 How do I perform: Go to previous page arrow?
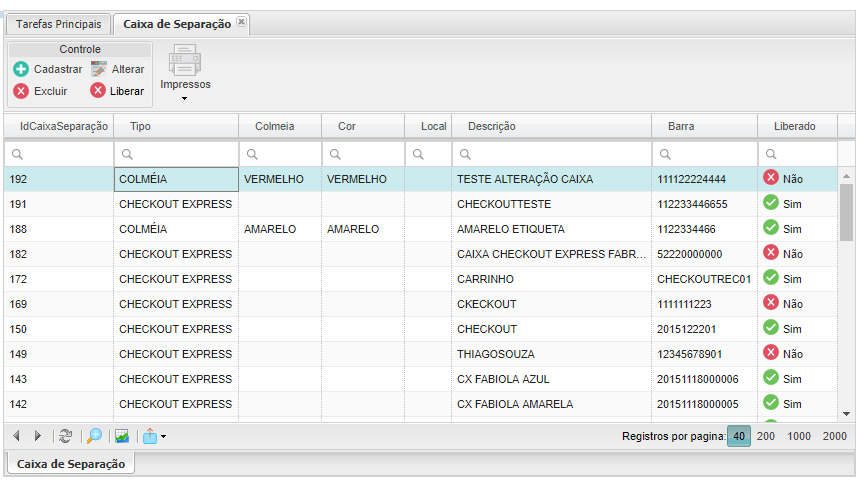[17, 436]
